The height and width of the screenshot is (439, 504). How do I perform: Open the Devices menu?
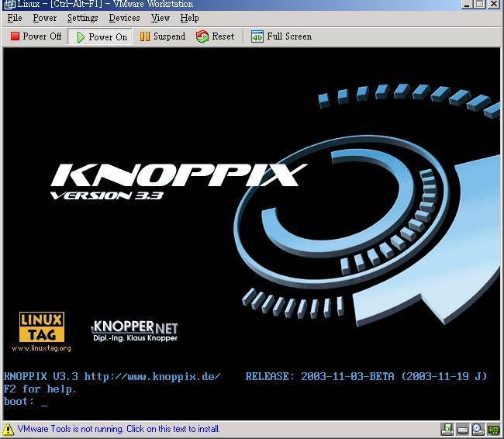click(124, 18)
